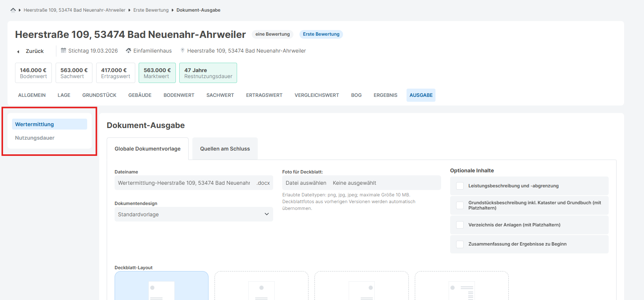The width and height of the screenshot is (644, 300).
Task: Switch to Quellen am Schluss tab
Action: tap(225, 149)
